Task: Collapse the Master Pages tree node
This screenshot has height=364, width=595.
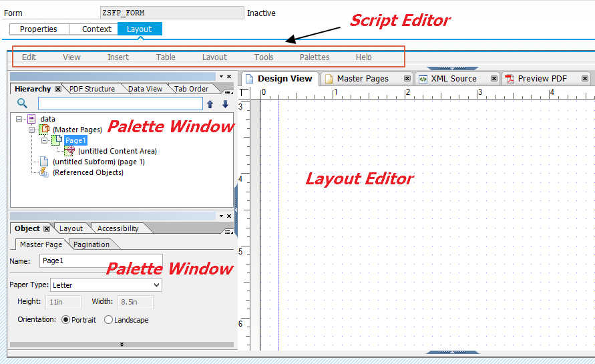Action: point(32,130)
